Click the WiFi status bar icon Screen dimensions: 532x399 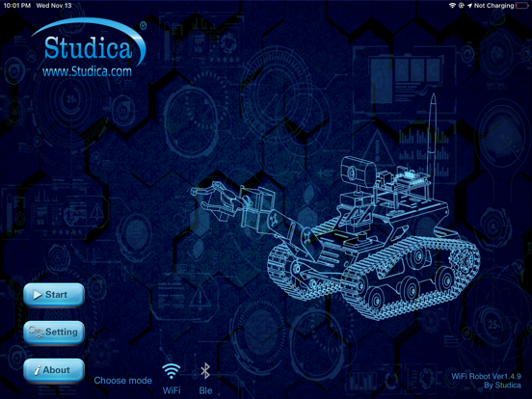[452, 6]
